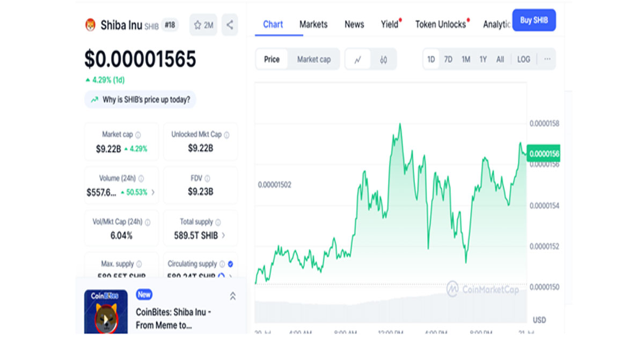This screenshot has width=644, height=338.
Task: Click info icon next to FDV
Action: [207, 179]
